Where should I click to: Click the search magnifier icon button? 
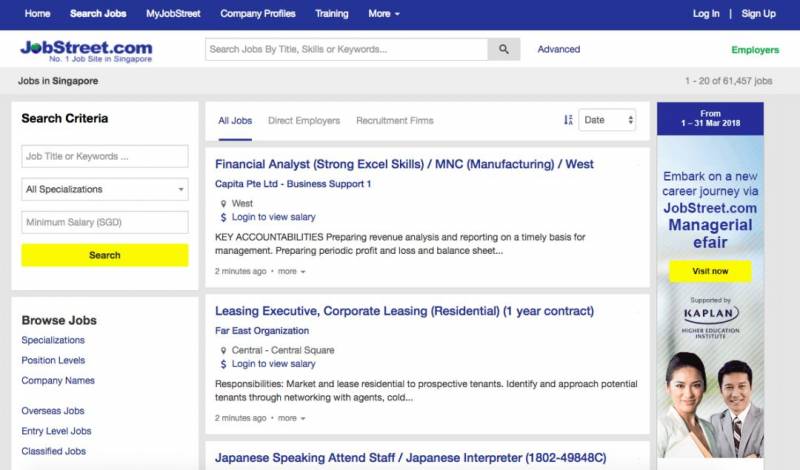(x=504, y=49)
